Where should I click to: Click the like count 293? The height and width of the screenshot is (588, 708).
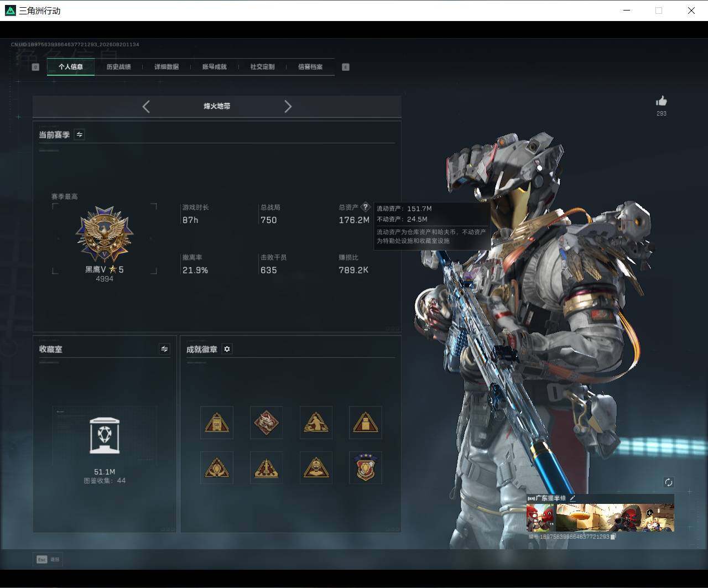click(x=662, y=113)
